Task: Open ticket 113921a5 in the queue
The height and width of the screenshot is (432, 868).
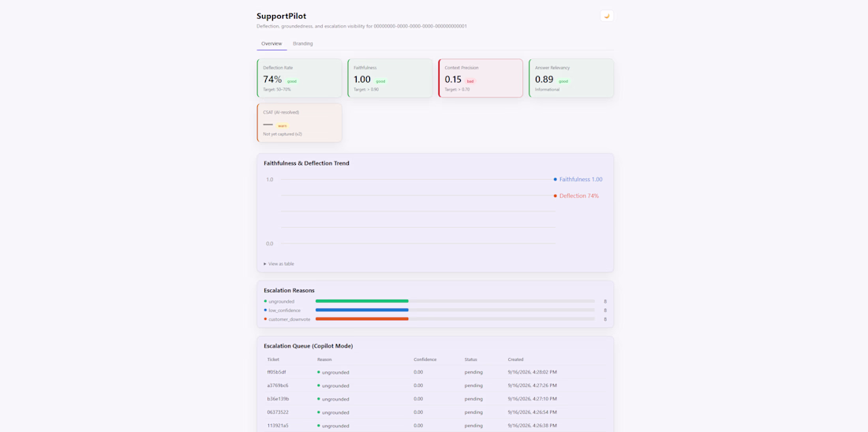Action: pos(277,426)
